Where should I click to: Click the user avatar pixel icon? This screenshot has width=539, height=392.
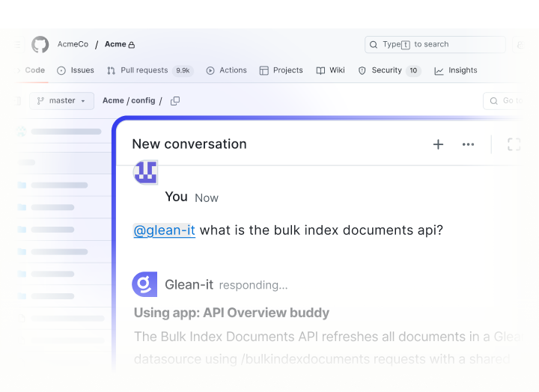click(145, 173)
